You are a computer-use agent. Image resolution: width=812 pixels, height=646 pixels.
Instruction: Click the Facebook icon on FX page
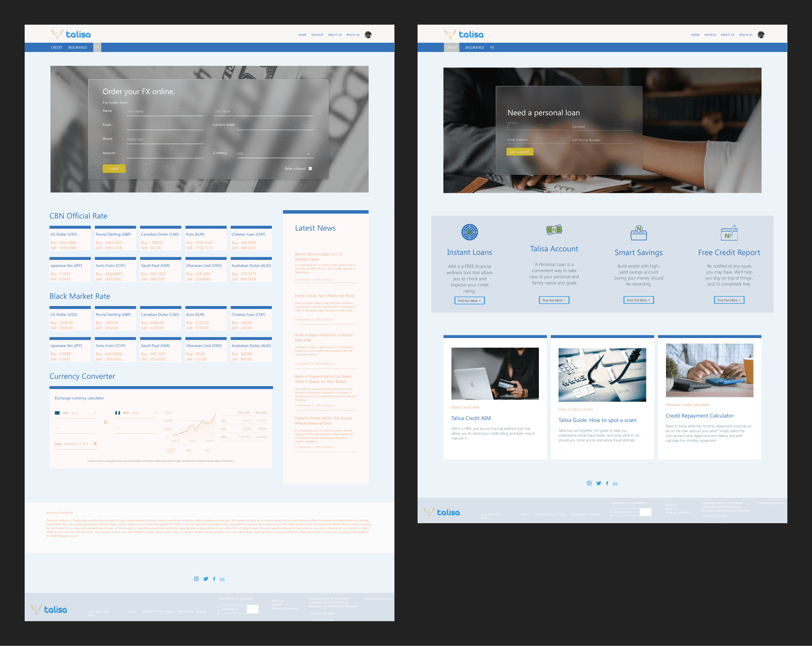(x=214, y=579)
